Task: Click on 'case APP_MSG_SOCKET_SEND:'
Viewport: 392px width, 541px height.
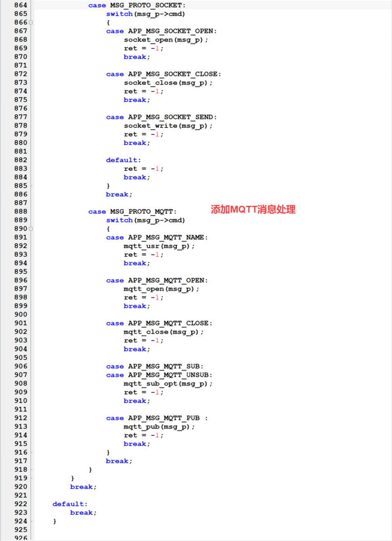Action: (x=161, y=117)
